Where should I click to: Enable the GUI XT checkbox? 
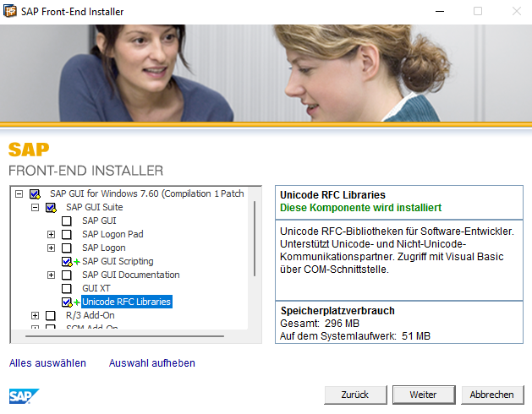[67, 289]
